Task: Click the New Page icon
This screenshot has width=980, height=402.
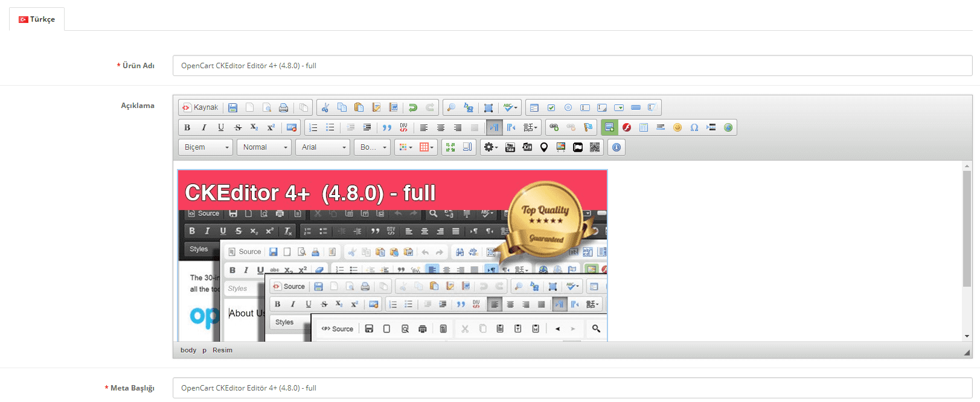Action: coord(249,107)
